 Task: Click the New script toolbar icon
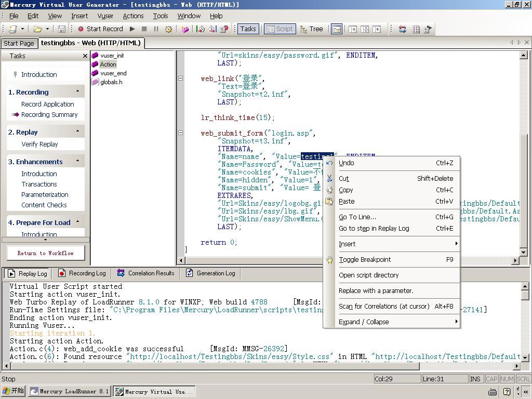pos(12,29)
